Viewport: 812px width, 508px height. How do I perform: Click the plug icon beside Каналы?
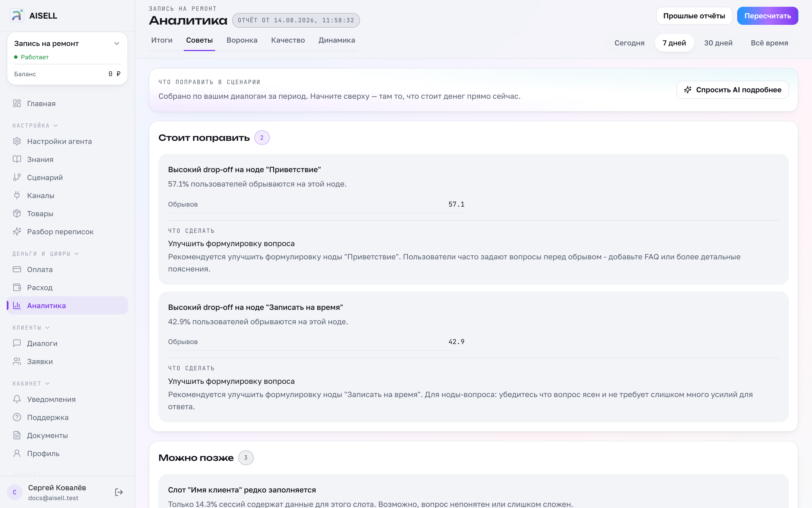tap(17, 196)
